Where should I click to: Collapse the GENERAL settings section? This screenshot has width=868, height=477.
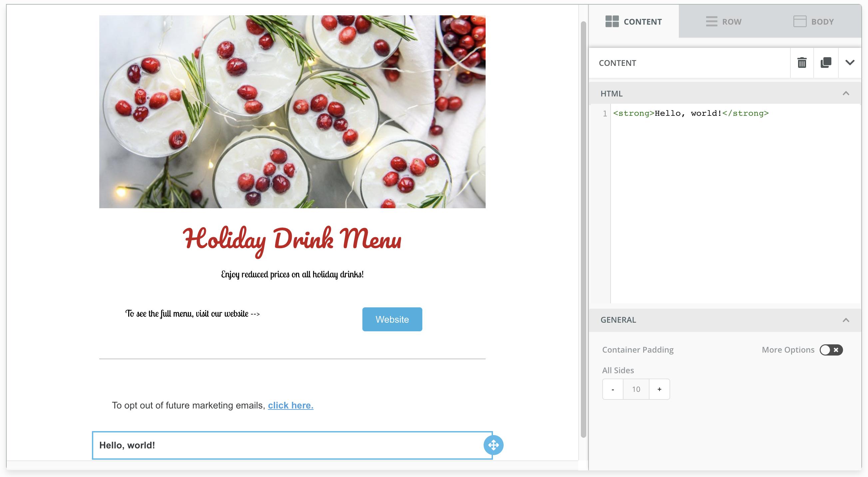pos(846,320)
